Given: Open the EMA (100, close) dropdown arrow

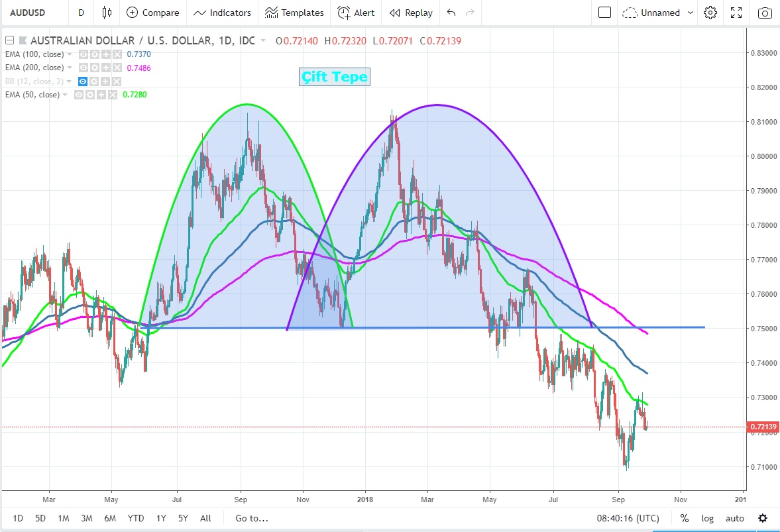Looking at the screenshot, I should coord(70,54).
